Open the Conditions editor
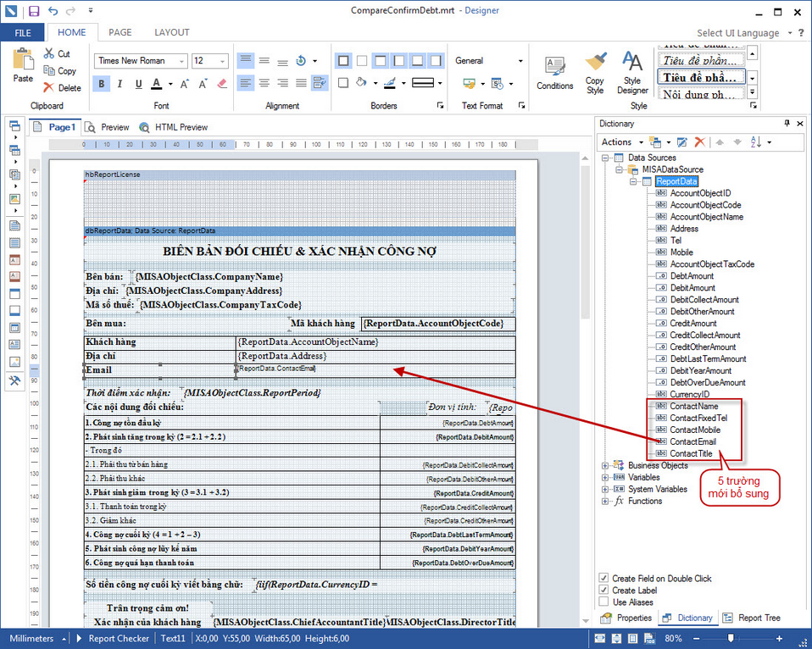Image resolution: width=812 pixels, height=649 pixels. (554, 74)
